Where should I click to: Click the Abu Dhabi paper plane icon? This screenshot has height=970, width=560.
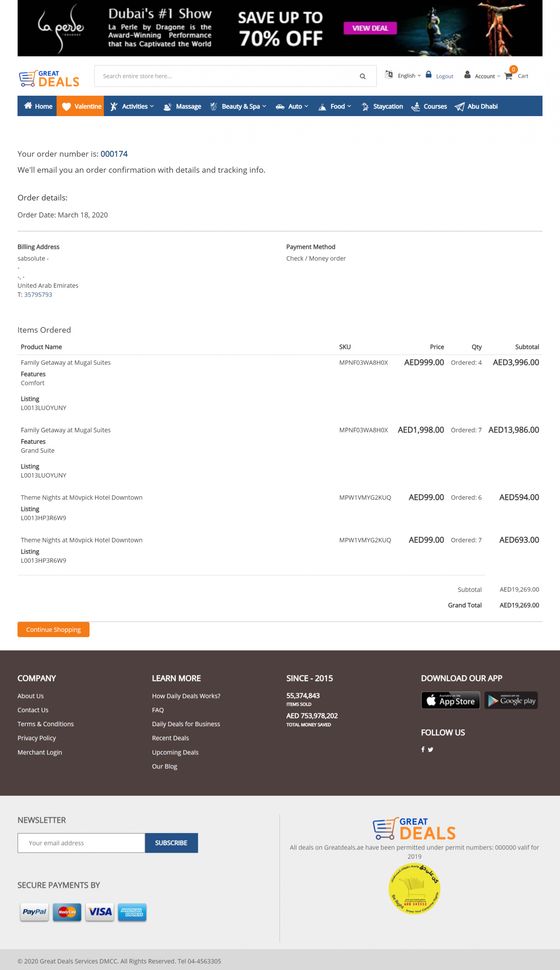[459, 107]
